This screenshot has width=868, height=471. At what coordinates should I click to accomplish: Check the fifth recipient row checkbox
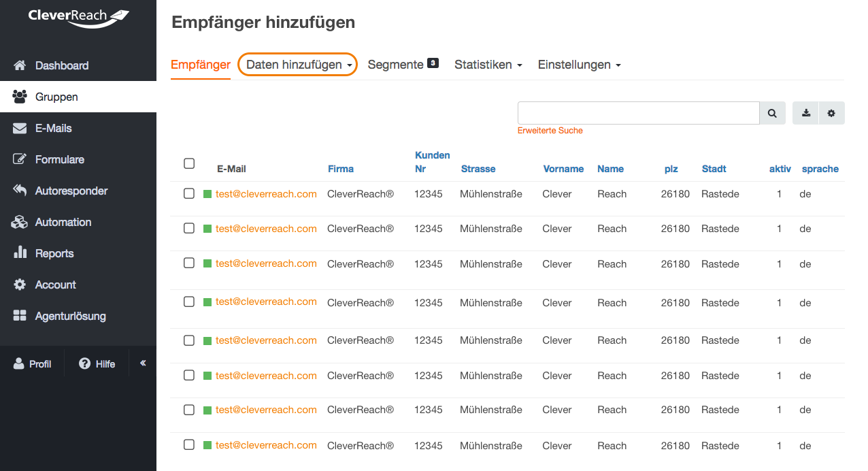(189, 340)
